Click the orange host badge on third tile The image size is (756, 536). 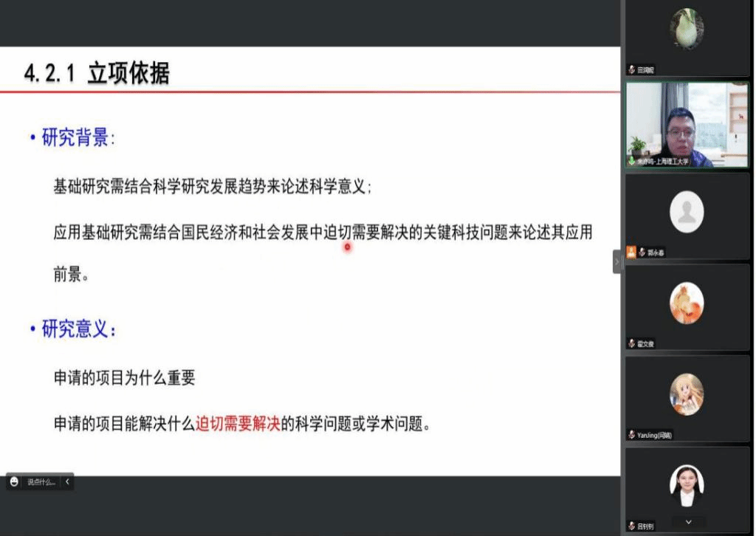click(631, 252)
